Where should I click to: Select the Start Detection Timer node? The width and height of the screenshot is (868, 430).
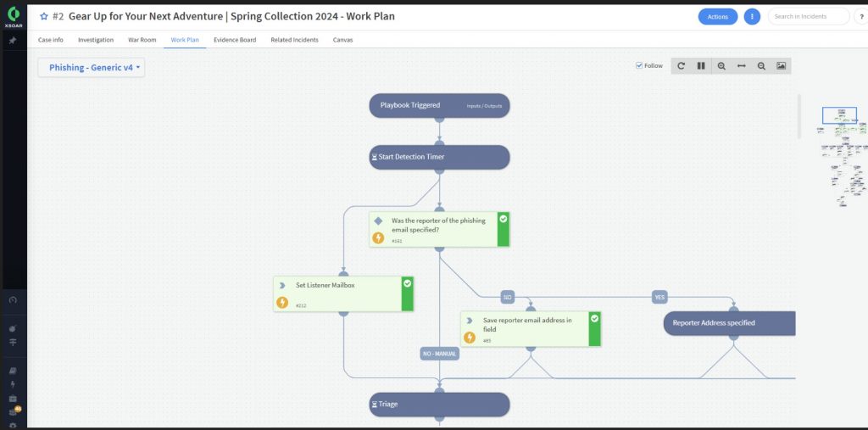tap(439, 158)
